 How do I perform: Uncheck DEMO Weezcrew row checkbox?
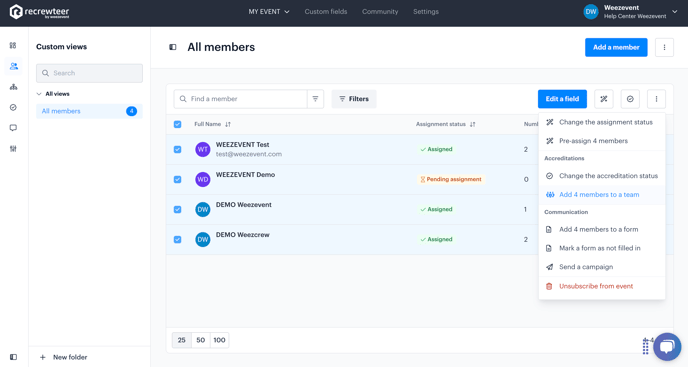pos(178,239)
